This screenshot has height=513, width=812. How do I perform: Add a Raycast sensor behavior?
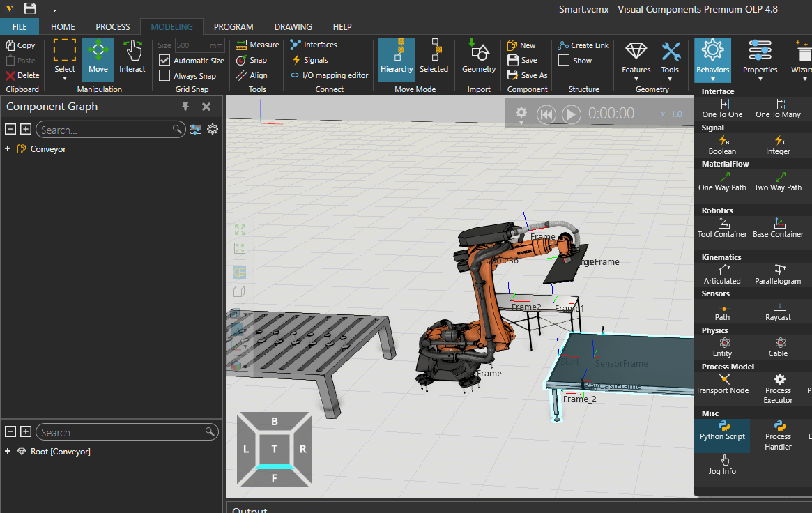(778, 312)
